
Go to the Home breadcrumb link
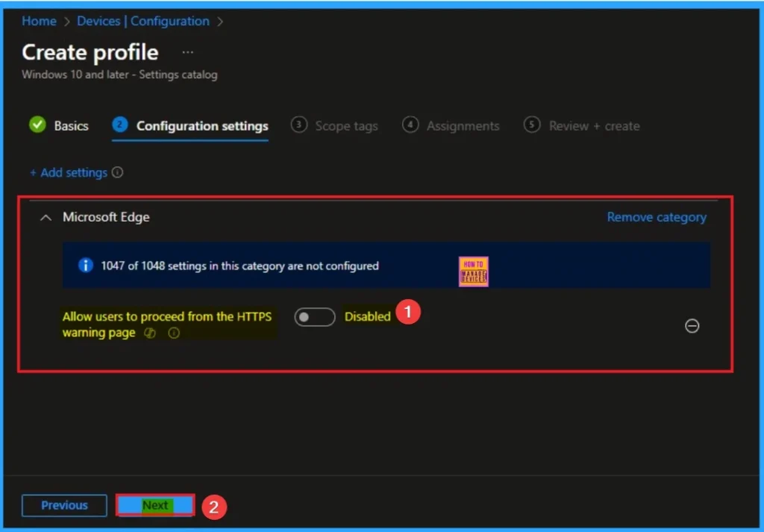click(x=39, y=21)
